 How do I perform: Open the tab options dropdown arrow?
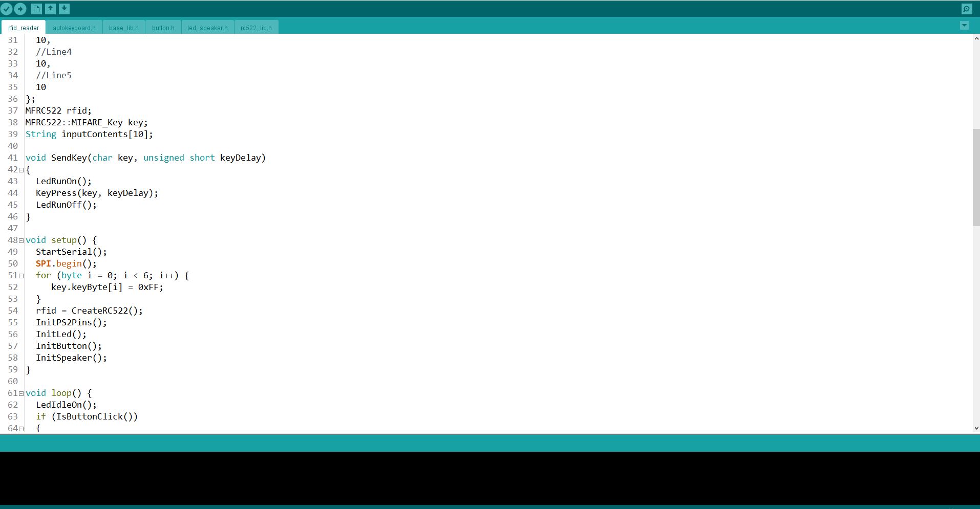pos(964,26)
